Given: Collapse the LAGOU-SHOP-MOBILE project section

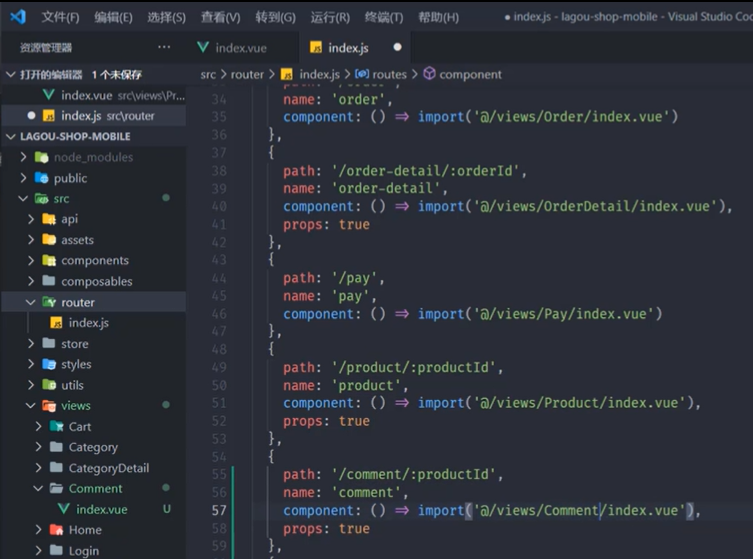Looking at the screenshot, I should (11, 136).
